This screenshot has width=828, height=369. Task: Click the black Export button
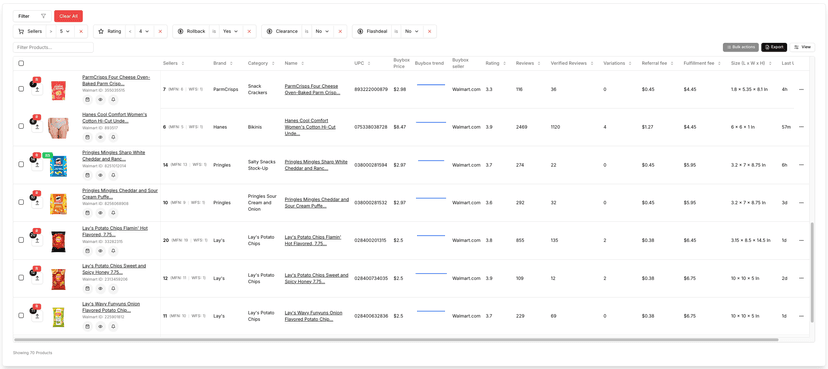[x=774, y=47]
